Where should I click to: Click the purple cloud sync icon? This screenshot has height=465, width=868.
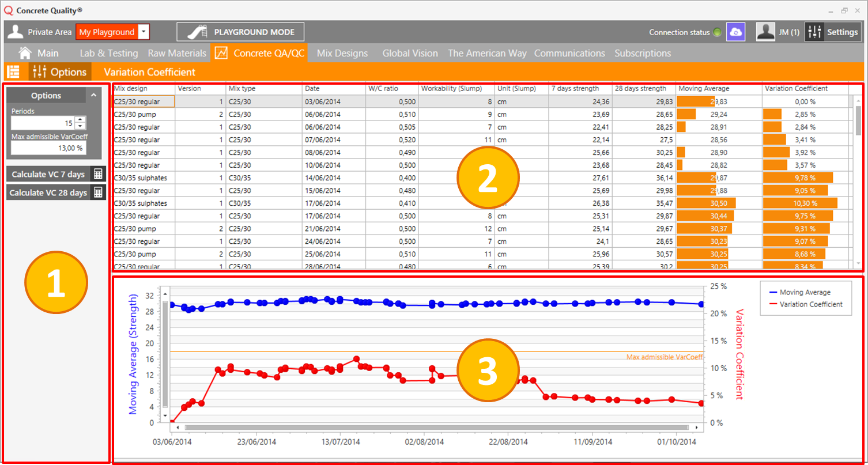pos(735,32)
